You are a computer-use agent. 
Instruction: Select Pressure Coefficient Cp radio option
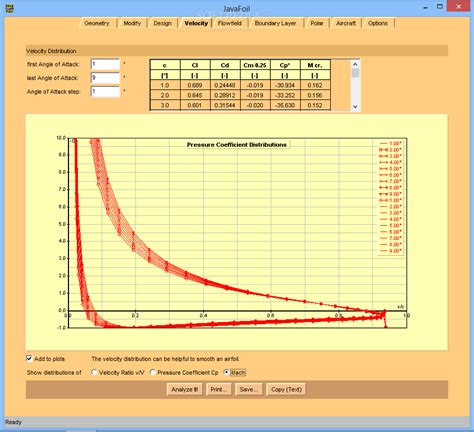[153, 372]
